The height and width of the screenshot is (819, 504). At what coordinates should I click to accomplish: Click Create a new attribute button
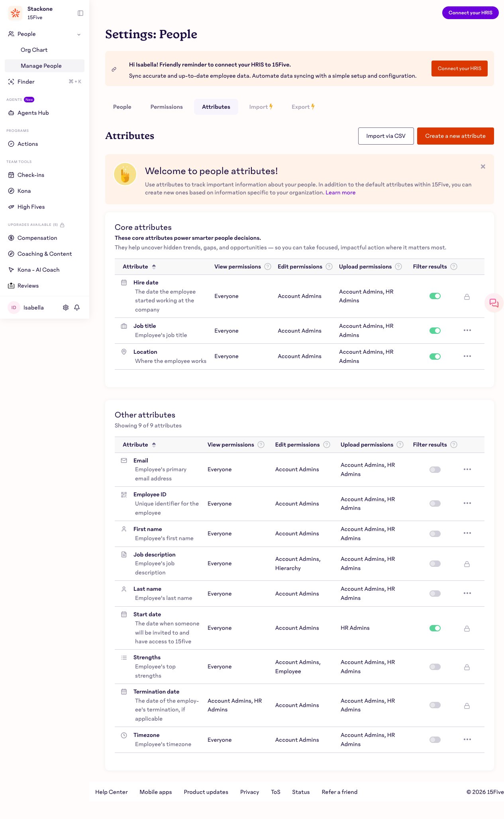(455, 136)
